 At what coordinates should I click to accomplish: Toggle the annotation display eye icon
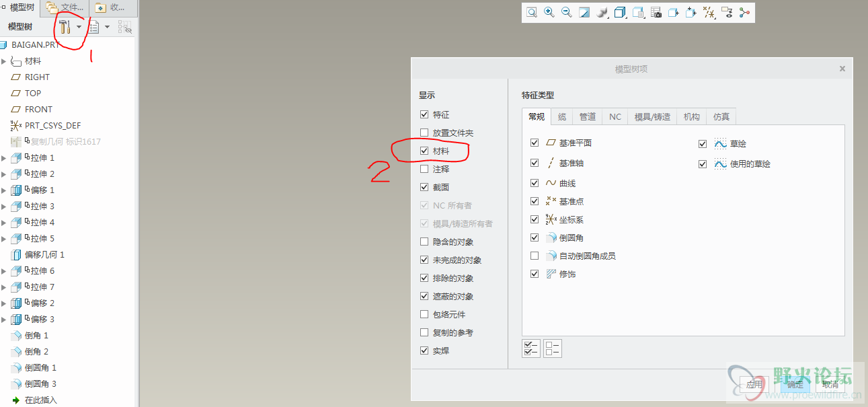tap(727, 13)
